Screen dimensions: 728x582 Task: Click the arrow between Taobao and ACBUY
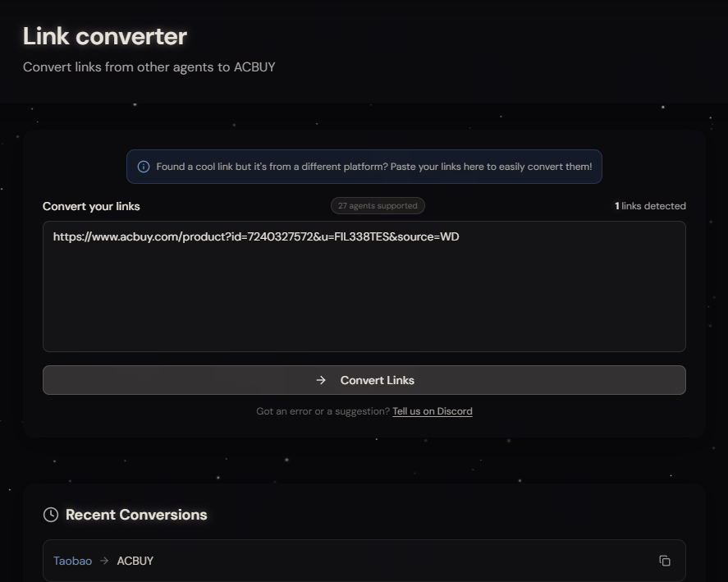tap(103, 561)
